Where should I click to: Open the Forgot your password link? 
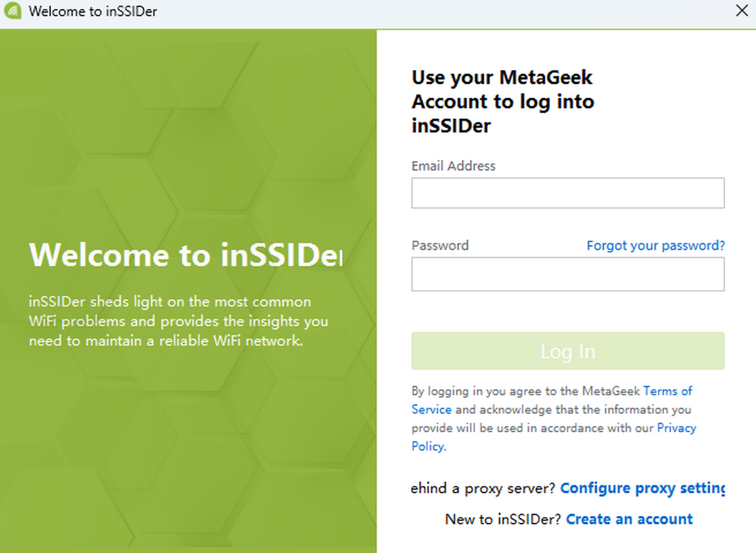click(x=656, y=246)
